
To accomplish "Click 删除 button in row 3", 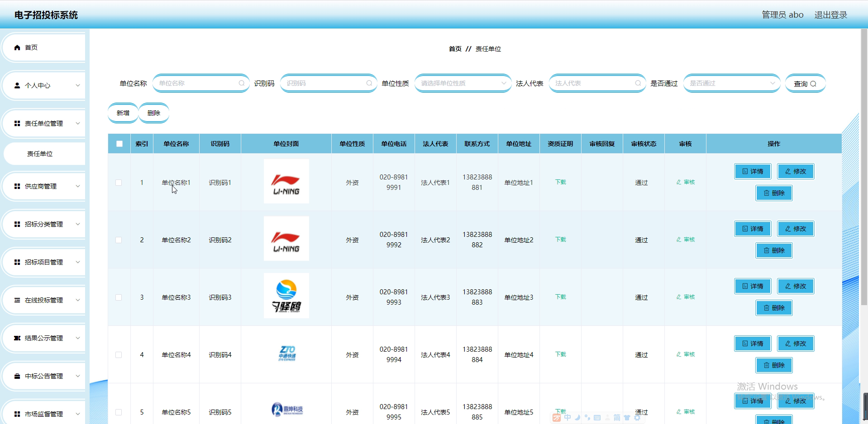I will 774,308.
